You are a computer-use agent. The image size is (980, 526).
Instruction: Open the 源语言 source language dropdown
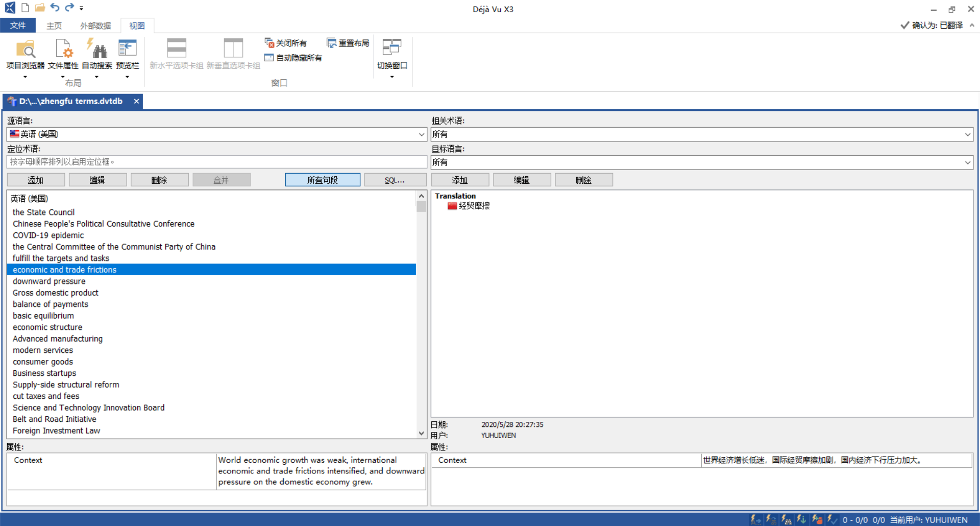422,134
